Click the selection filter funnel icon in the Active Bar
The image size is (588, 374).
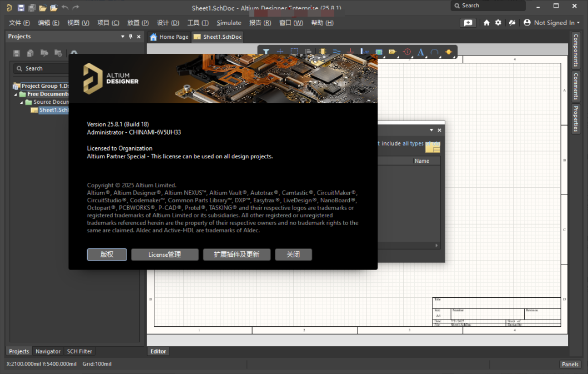coord(266,52)
